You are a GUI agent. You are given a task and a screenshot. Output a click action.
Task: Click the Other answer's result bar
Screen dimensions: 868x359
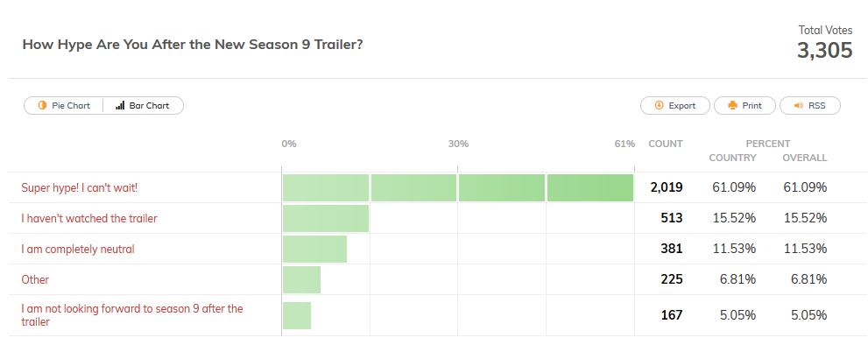(x=301, y=279)
